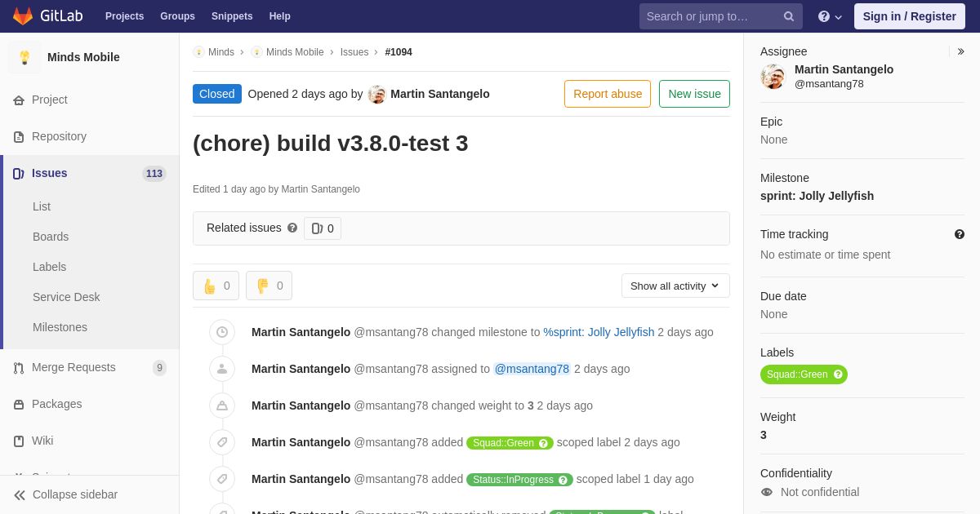The image size is (980, 514).
Task: Open the Projects menu in top bar
Action: click(x=124, y=16)
